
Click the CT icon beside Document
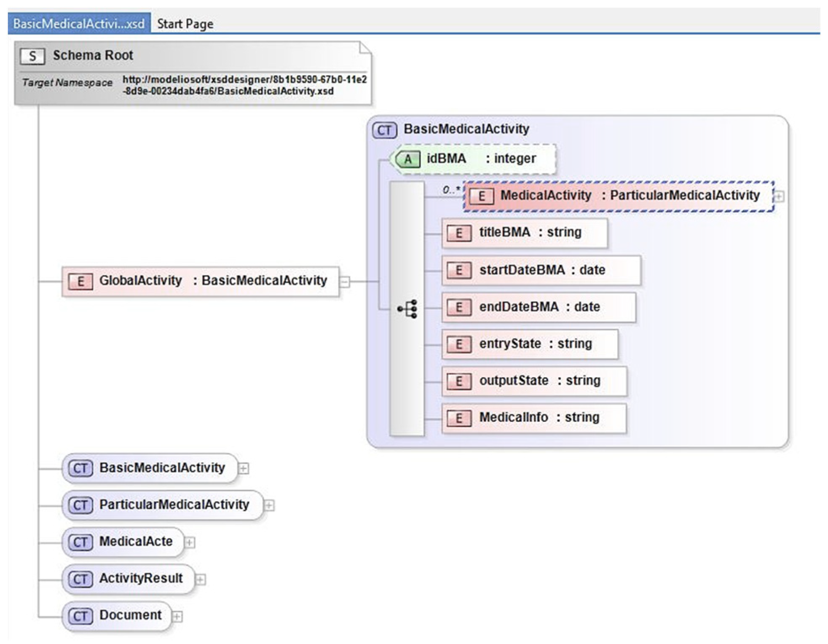80,616
